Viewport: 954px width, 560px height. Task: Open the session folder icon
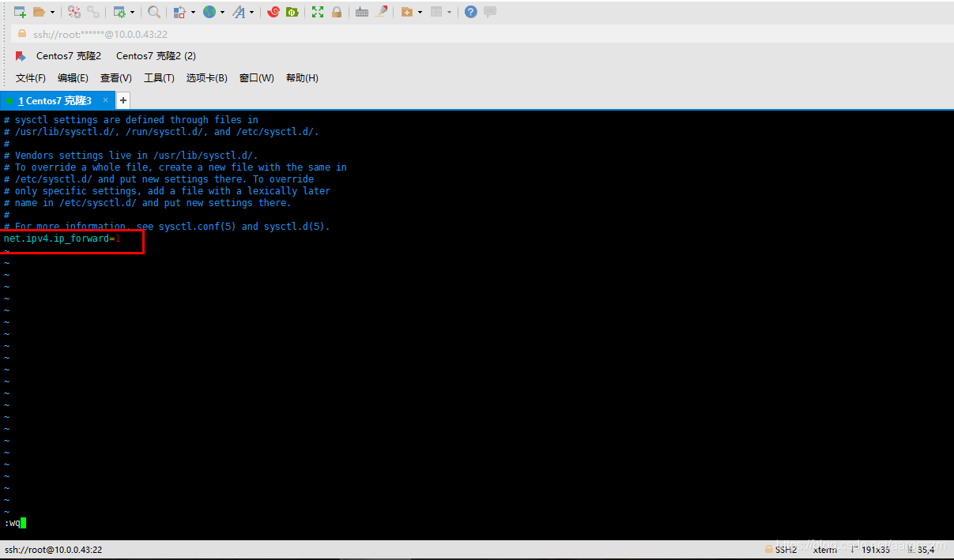pos(40,12)
